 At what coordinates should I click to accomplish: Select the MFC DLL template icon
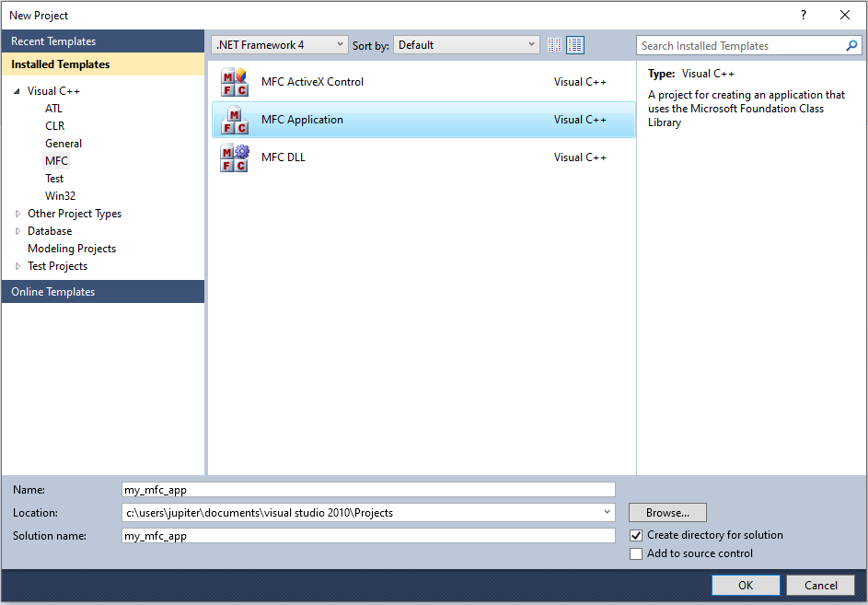click(x=235, y=157)
